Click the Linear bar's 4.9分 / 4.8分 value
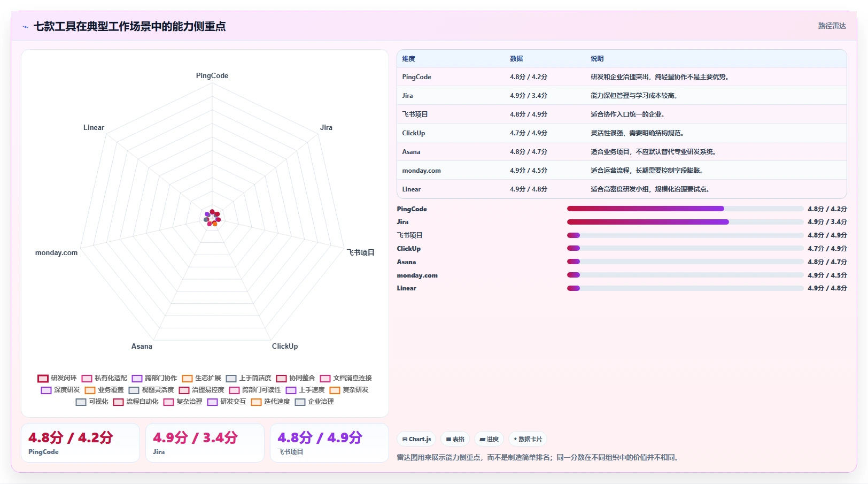This screenshot has height=484, width=868. click(x=827, y=288)
